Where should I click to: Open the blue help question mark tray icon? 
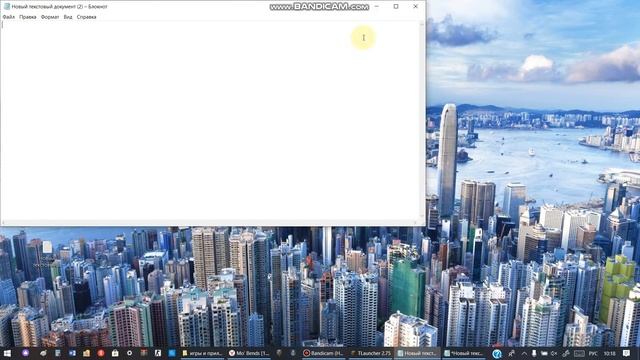click(496, 353)
